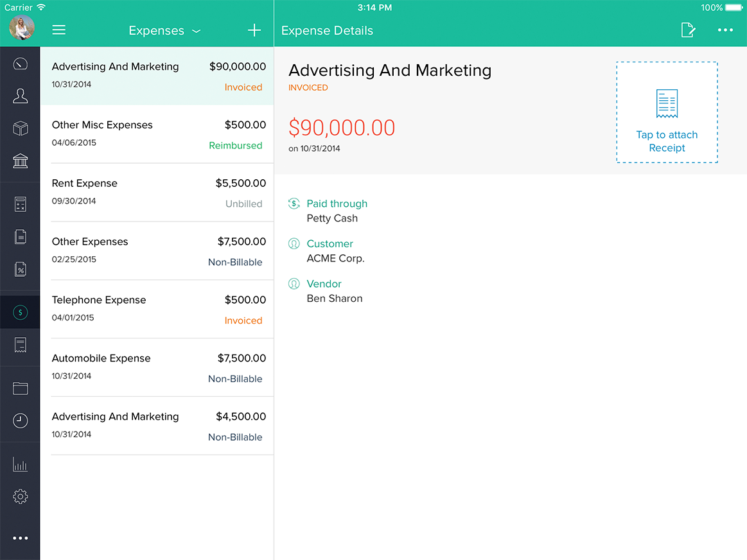Click the user profile avatar photo
The width and height of the screenshot is (747, 560).
pos(21,27)
